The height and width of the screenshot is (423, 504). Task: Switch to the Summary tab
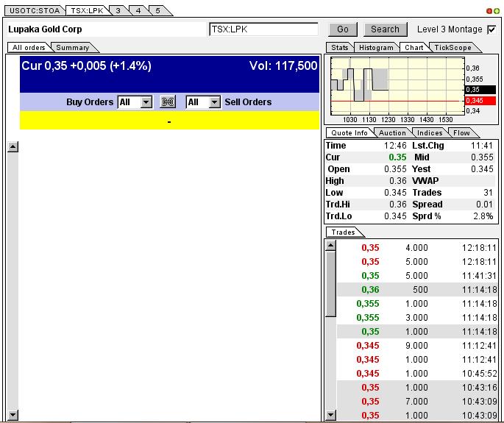[72, 48]
